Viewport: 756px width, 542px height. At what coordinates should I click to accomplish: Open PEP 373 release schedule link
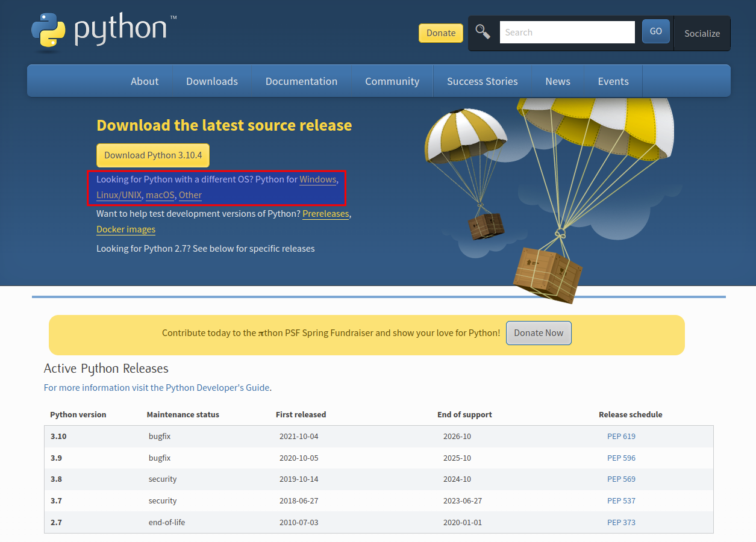[x=621, y=523]
